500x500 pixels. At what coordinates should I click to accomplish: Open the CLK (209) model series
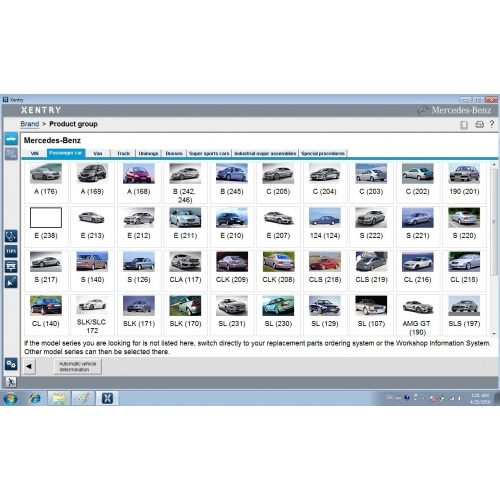(x=232, y=271)
